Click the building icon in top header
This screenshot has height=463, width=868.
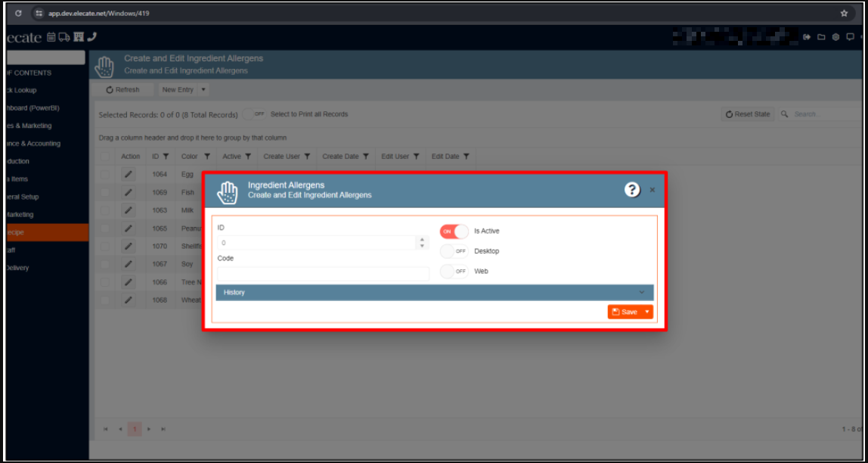pyautogui.click(x=77, y=37)
